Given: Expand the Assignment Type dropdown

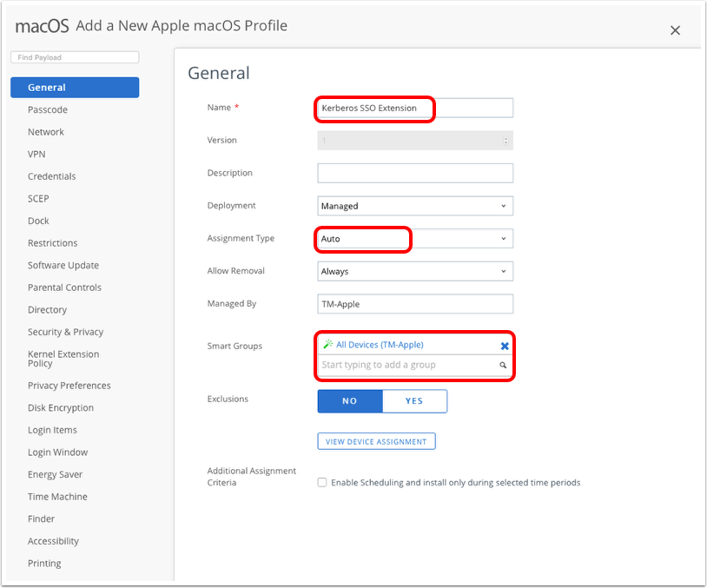Looking at the screenshot, I should point(415,239).
